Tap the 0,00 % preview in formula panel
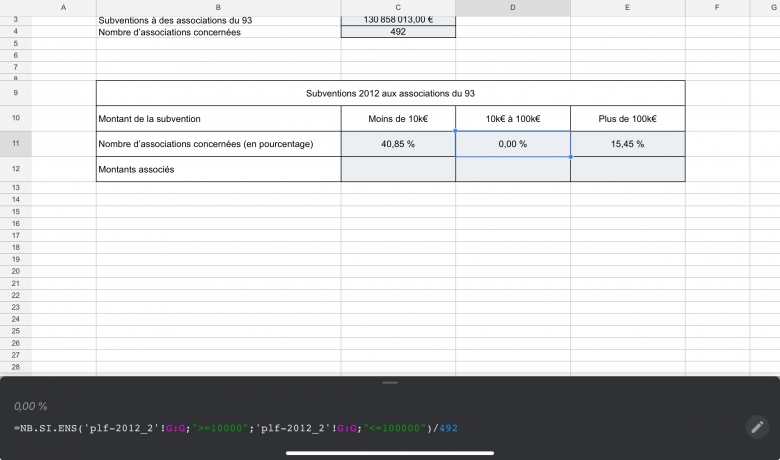Viewport: 780px width, 460px height. 30,406
